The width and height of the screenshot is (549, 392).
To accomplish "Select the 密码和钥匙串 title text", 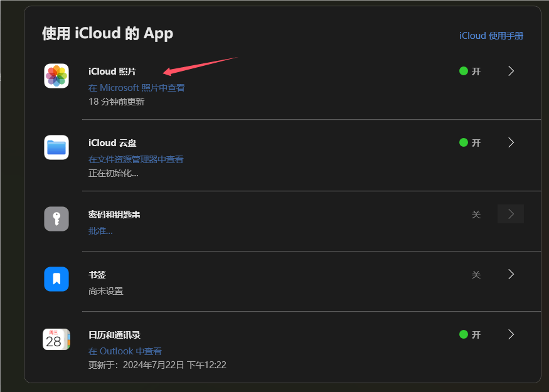I will pos(114,215).
